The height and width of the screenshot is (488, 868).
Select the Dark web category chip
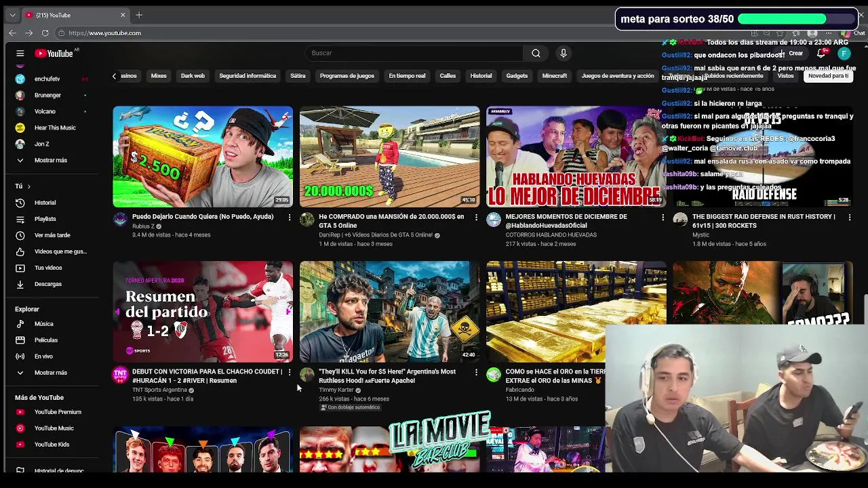tap(193, 76)
